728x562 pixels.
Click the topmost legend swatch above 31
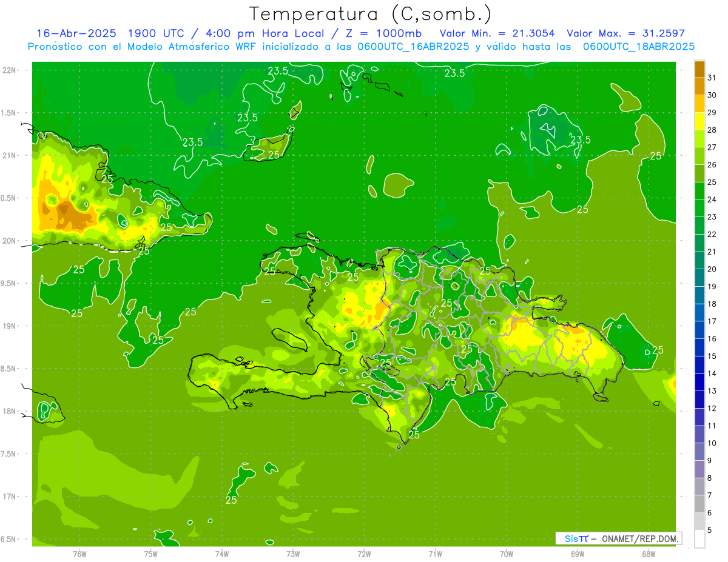pos(699,69)
